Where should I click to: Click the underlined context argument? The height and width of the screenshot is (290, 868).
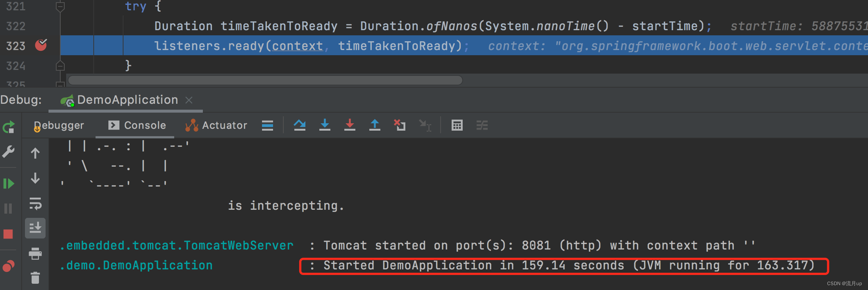click(297, 46)
